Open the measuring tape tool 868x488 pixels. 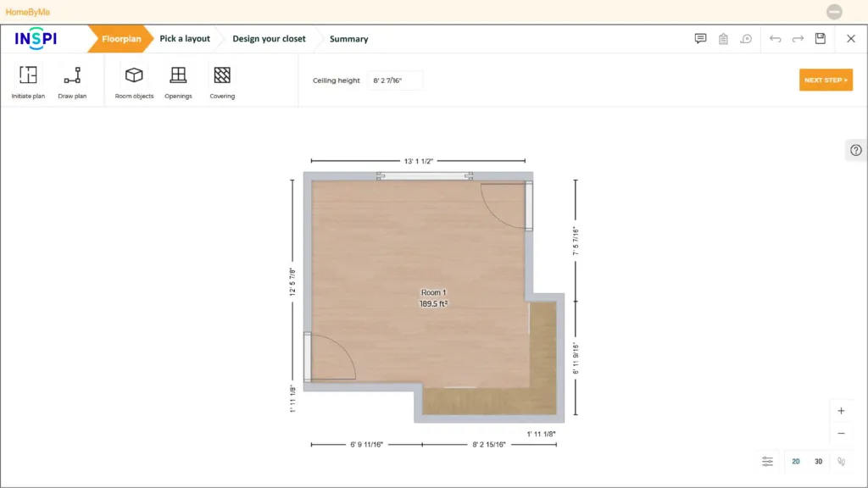pyautogui.click(x=745, y=39)
